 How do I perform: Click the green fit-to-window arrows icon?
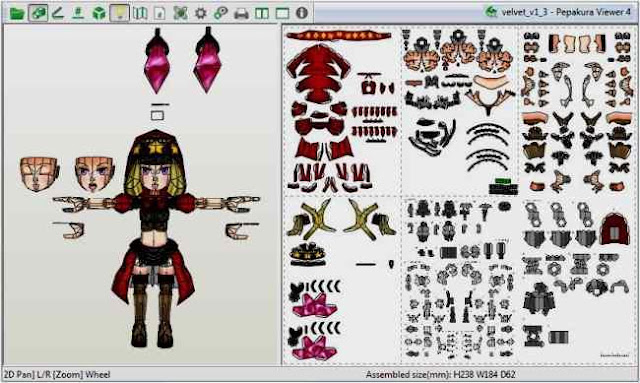coord(180,13)
